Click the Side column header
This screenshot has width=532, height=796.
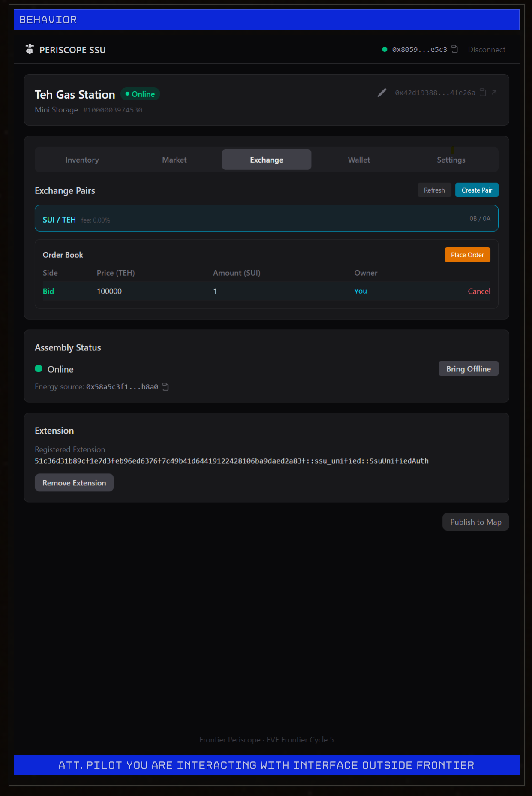click(50, 273)
